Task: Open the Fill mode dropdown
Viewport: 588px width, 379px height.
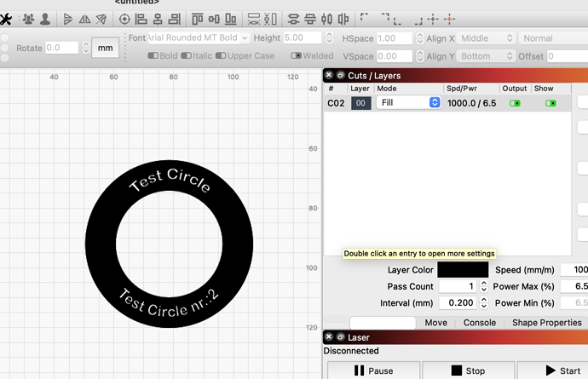Action: coord(409,103)
